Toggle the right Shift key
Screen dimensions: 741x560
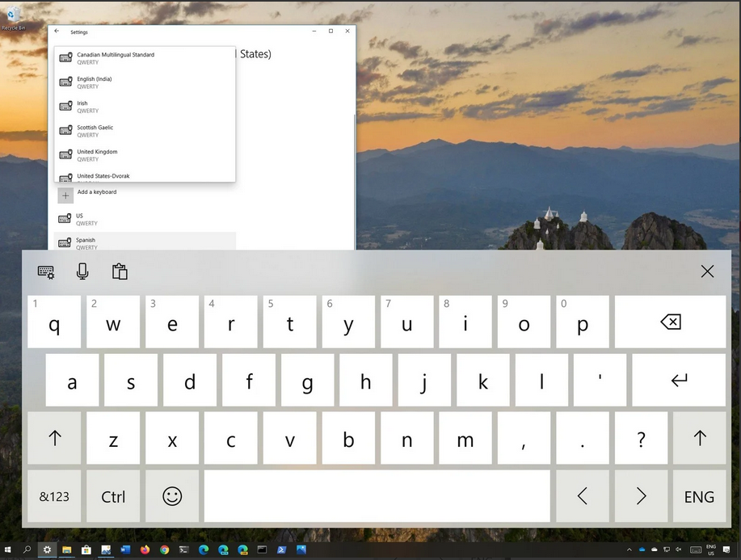[699, 438]
